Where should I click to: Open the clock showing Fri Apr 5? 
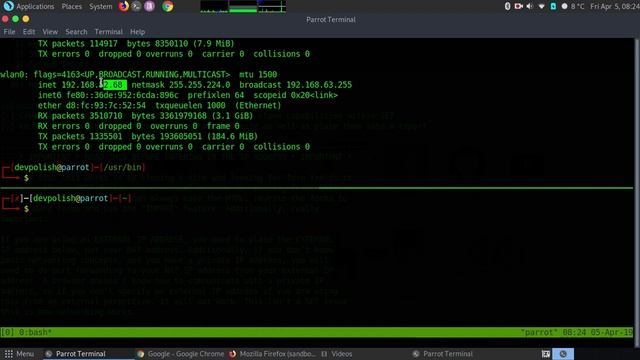click(615, 7)
